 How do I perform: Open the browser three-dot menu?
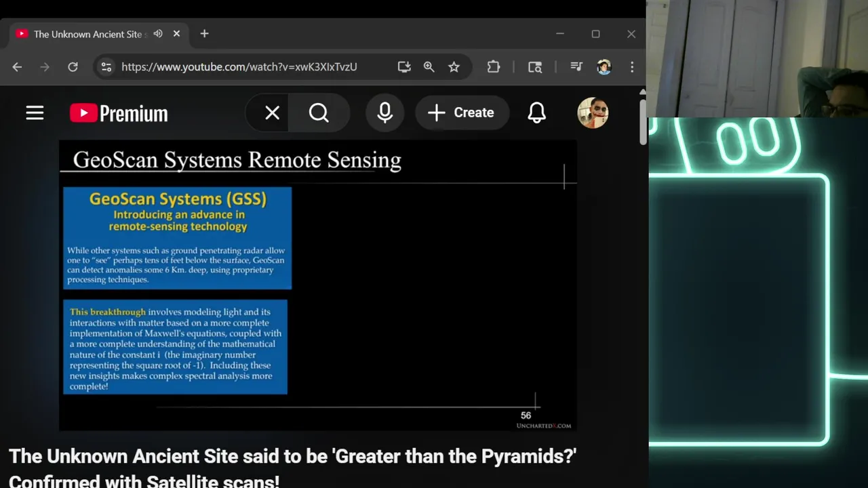632,67
